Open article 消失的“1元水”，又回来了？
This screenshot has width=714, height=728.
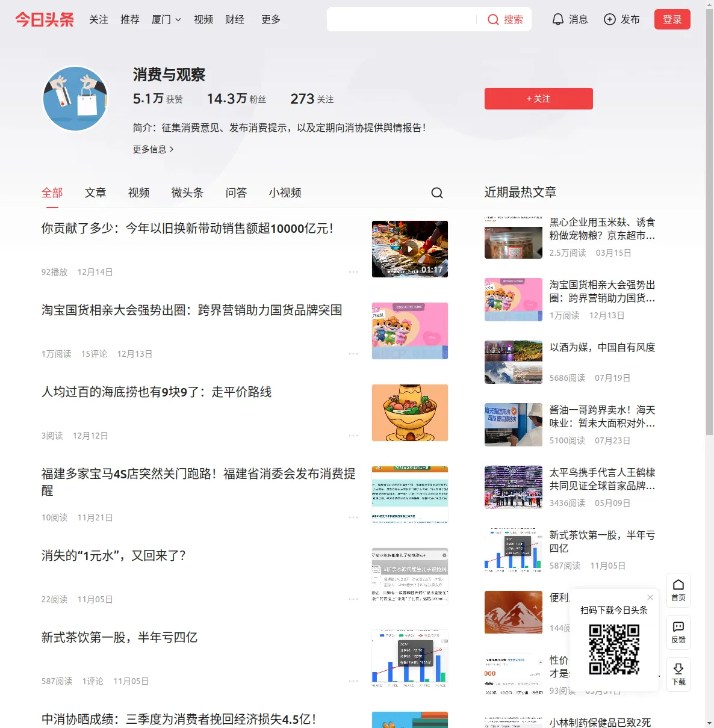click(x=114, y=556)
